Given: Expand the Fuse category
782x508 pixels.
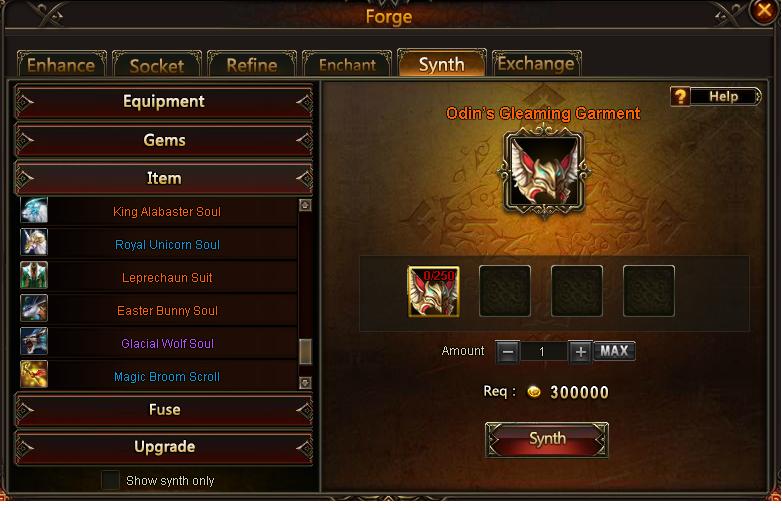Looking at the screenshot, I should point(164,409).
